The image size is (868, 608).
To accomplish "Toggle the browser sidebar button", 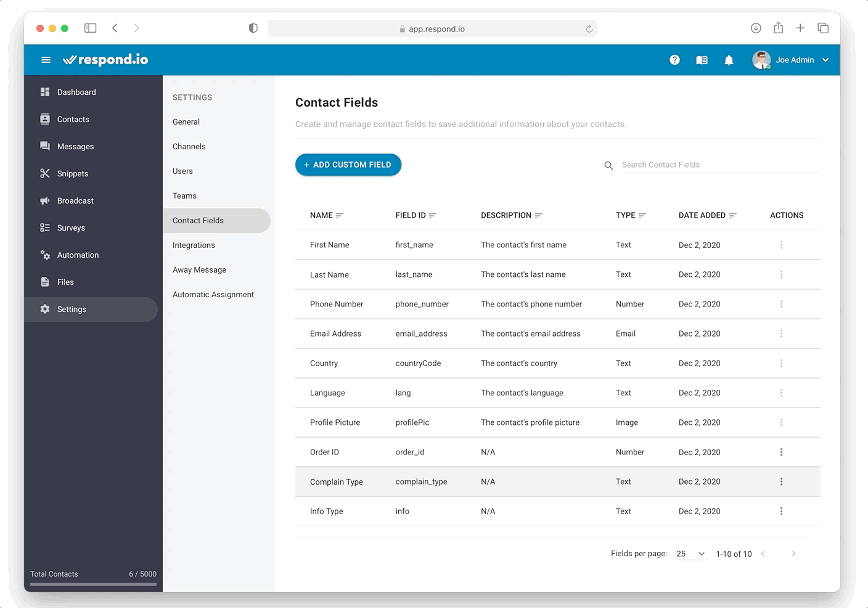I will pyautogui.click(x=90, y=28).
